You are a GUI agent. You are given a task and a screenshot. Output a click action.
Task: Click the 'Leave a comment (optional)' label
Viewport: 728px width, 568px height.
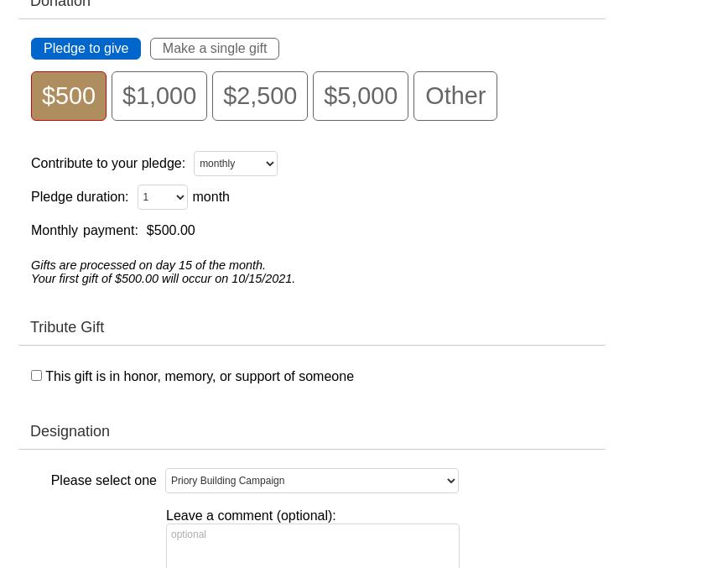pyautogui.click(x=251, y=516)
